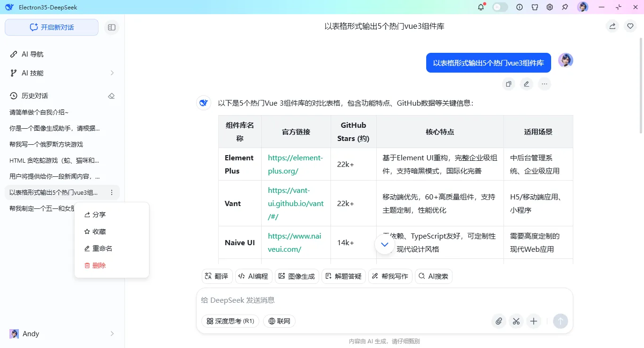This screenshot has width=644, height=348.
Task: Expand the AI 技能 submenu arrow
Action: pyautogui.click(x=112, y=73)
